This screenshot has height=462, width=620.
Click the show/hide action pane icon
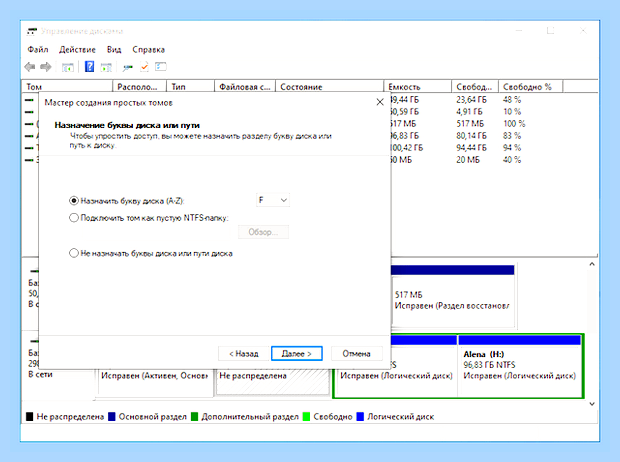click(x=106, y=67)
